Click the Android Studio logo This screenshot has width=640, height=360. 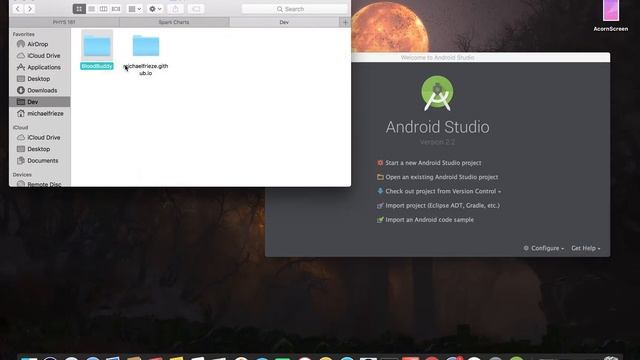[x=437, y=93]
